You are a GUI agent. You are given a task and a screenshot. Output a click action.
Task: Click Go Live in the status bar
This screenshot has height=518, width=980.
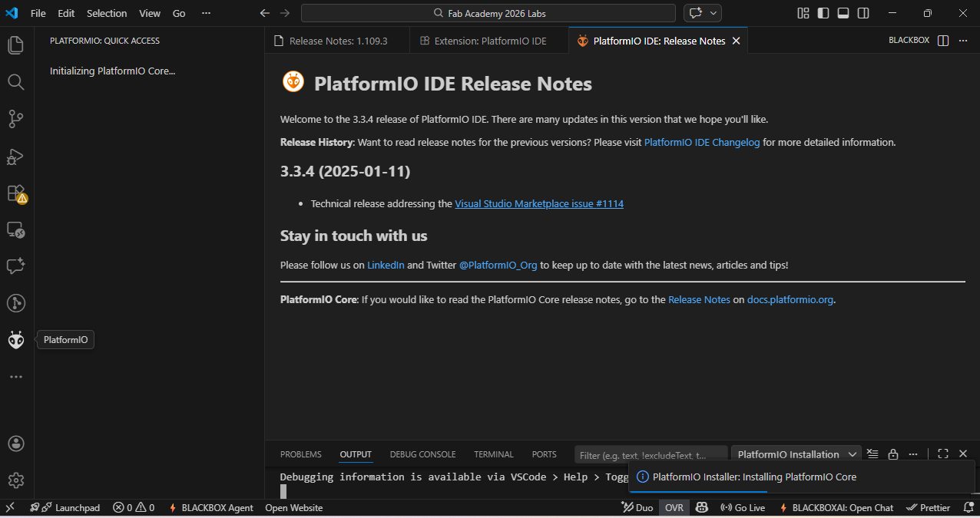tap(743, 507)
